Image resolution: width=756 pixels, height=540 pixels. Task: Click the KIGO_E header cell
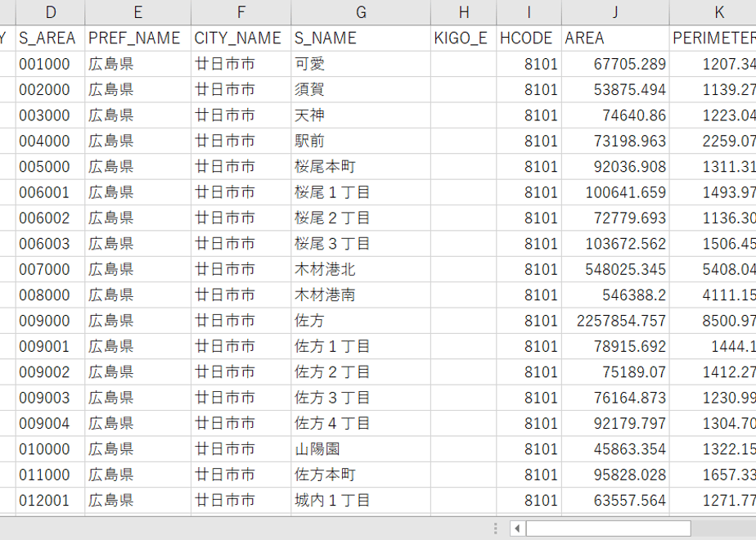[x=463, y=38]
